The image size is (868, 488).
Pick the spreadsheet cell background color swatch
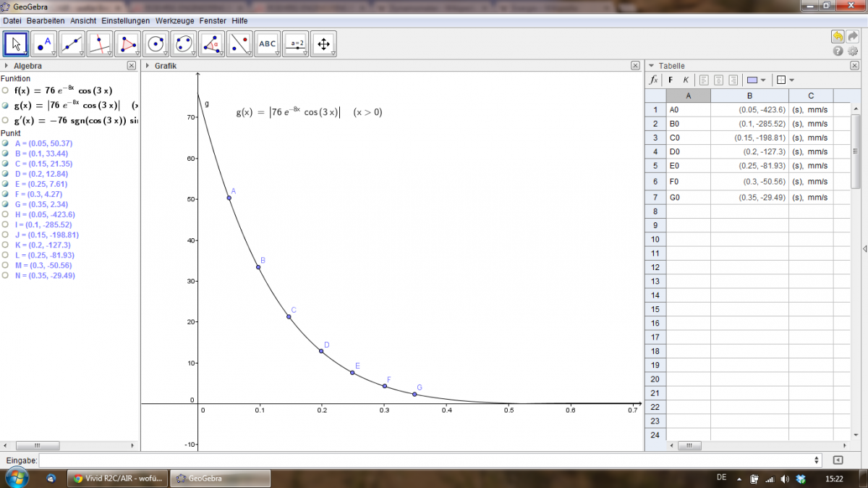753,80
